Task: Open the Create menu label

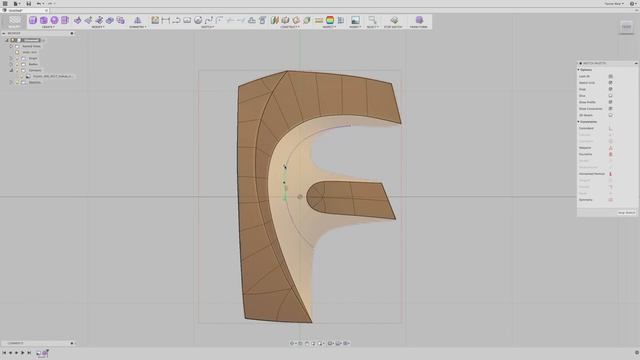Action: tap(48, 27)
